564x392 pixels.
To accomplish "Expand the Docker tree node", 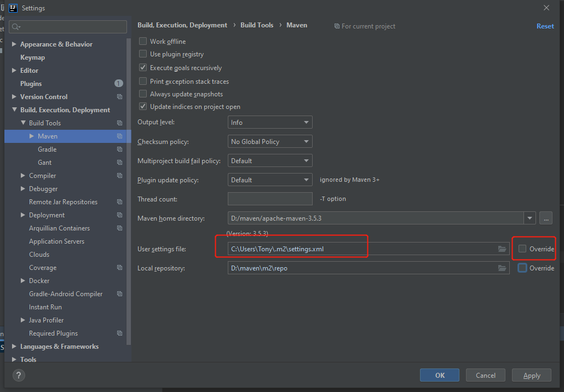I will pyautogui.click(x=23, y=280).
